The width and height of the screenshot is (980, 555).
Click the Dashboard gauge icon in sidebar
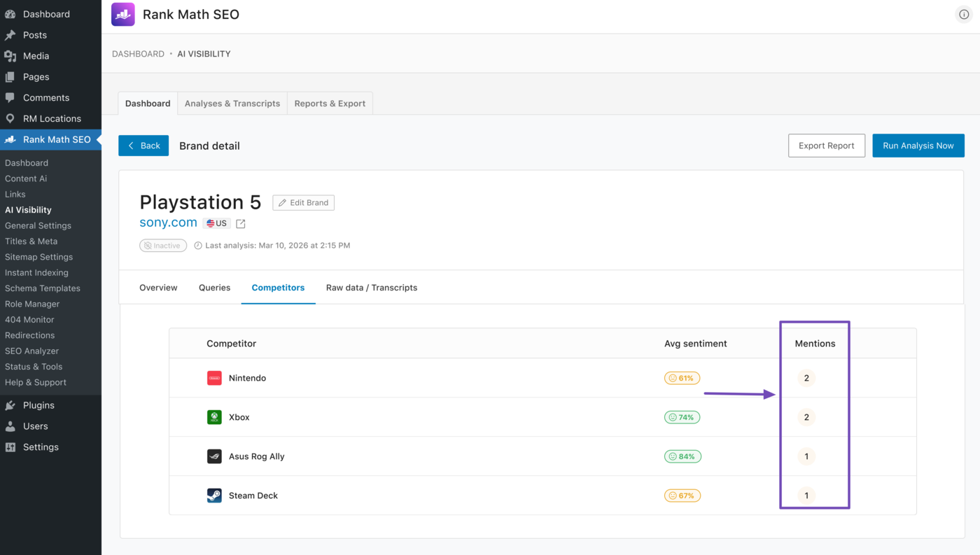pos(10,14)
